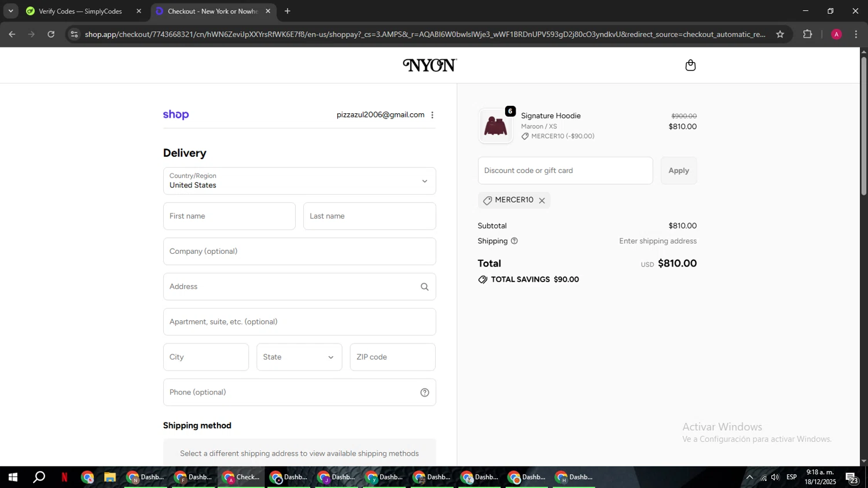This screenshot has height=488, width=868.
Task: Go forward in browser history
Action: pos(32,34)
